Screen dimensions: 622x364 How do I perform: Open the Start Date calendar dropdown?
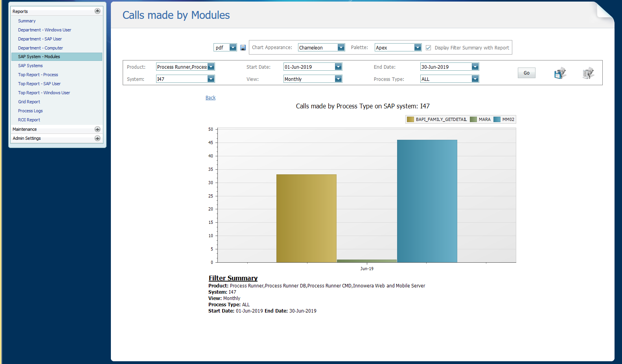coord(338,67)
